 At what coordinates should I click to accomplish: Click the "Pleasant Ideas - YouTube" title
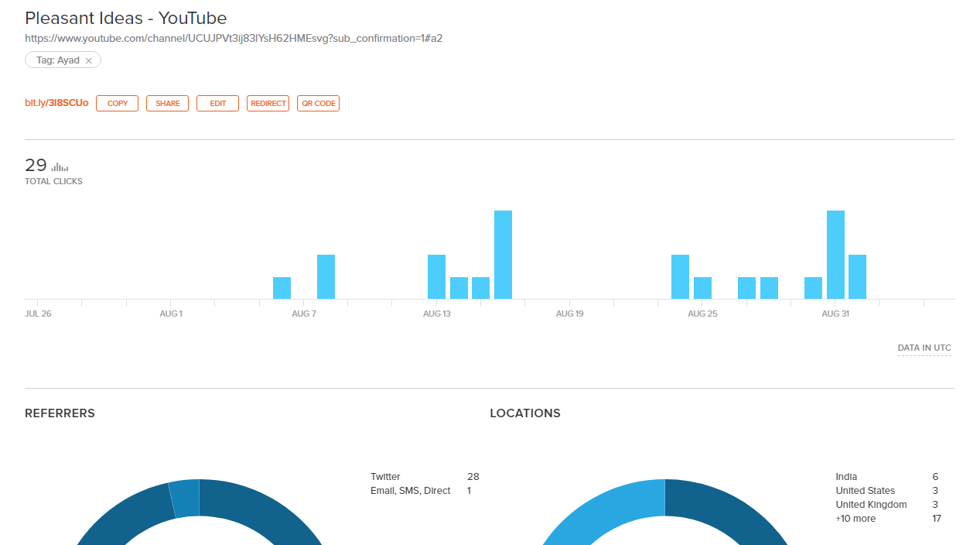[x=126, y=18]
